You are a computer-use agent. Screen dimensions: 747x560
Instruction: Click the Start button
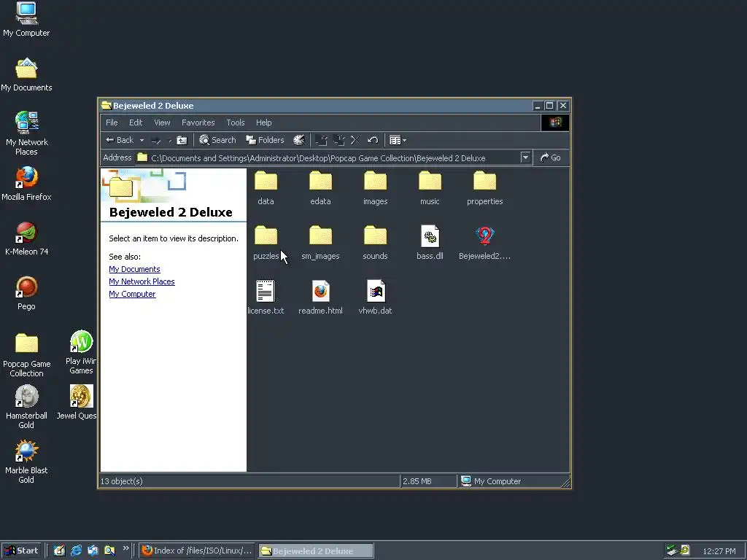(21, 551)
